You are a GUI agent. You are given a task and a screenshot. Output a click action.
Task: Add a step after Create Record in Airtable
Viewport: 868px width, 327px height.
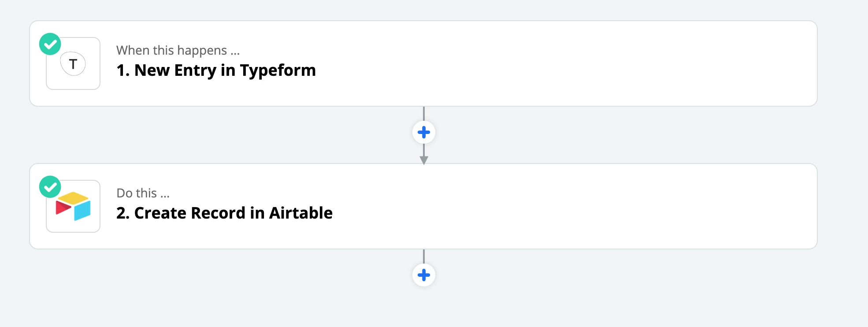pyautogui.click(x=424, y=275)
